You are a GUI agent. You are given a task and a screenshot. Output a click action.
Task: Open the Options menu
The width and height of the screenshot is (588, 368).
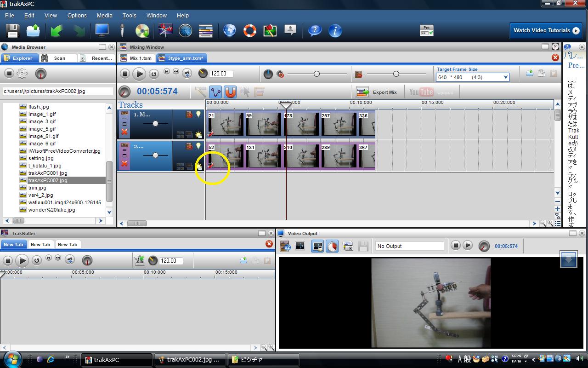coord(77,15)
